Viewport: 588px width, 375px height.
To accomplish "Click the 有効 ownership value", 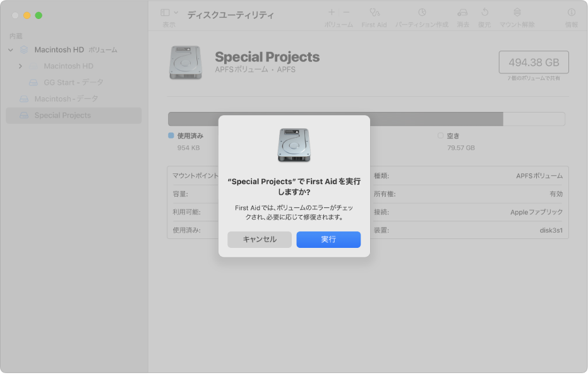I will (x=556, y=194).
